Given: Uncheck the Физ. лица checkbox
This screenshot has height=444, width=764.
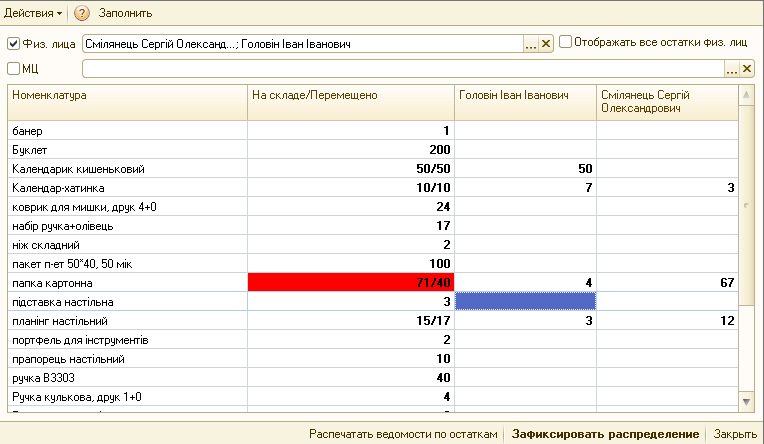Looking at the screenshot, I should point(13,44).
